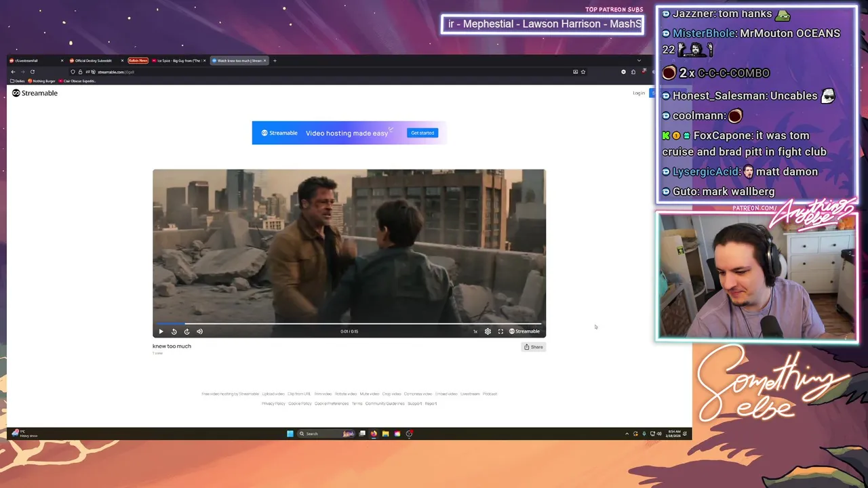The image size is (868, 488).
Task: Seek on the video progress bar
Action: click(349, 323)
